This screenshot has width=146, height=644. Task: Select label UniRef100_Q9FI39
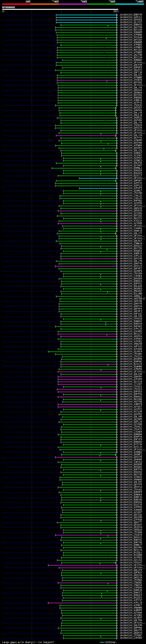[x=131, y=72]
